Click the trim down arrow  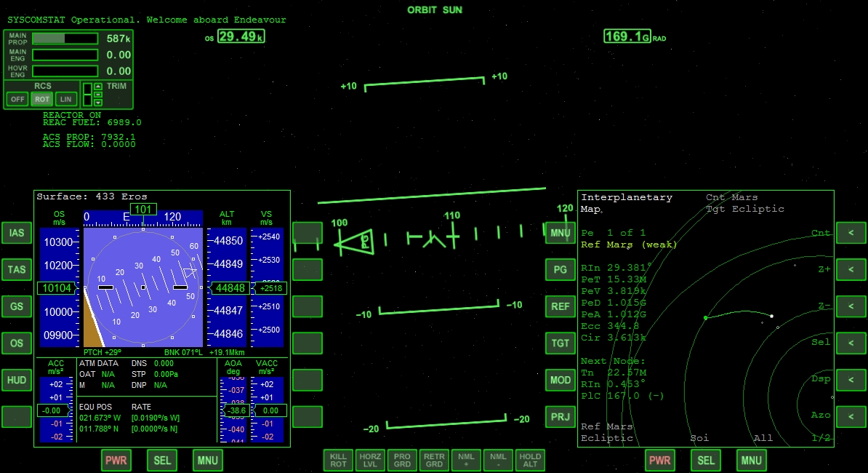coord(98,103)
